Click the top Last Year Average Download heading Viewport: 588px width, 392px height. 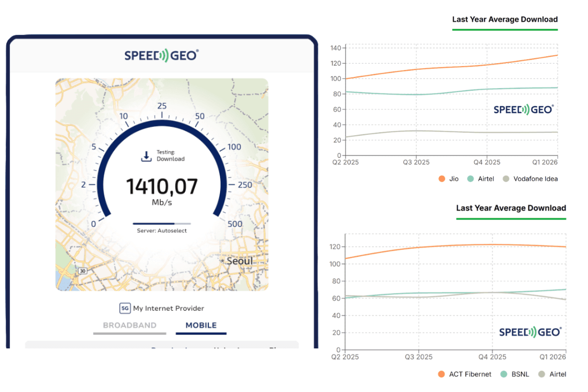point(505,20)
